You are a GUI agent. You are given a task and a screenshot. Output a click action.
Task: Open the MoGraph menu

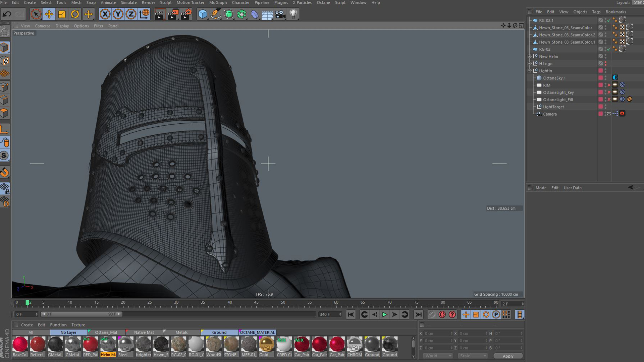point(218,3)
